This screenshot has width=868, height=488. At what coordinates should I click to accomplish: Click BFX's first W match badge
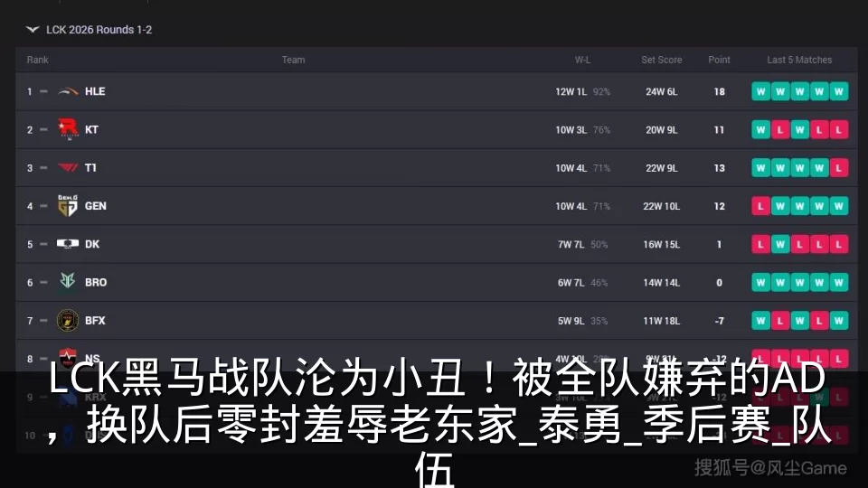(760, 320)
